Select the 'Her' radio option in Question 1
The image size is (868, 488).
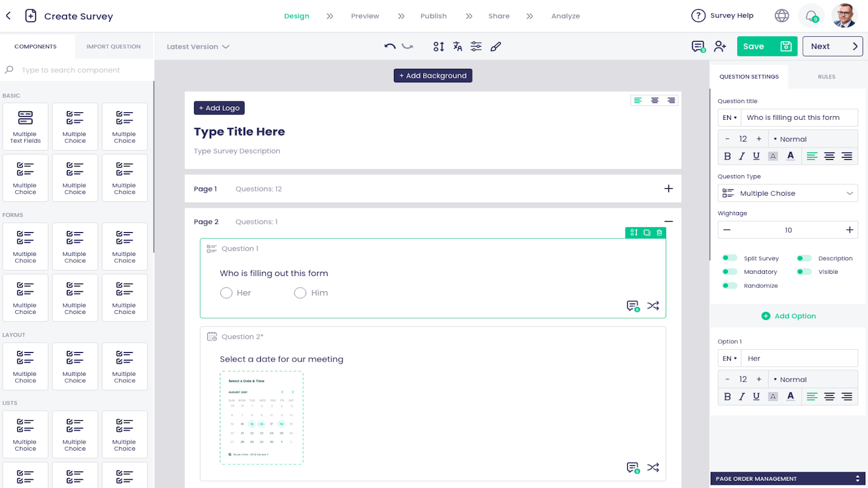tap(226, 293)
